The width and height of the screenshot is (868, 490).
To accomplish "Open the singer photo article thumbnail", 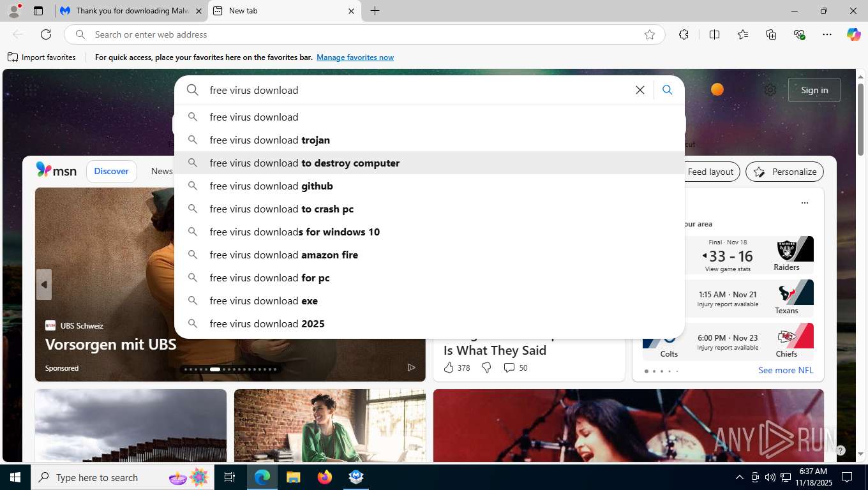I will coord(629,426).
